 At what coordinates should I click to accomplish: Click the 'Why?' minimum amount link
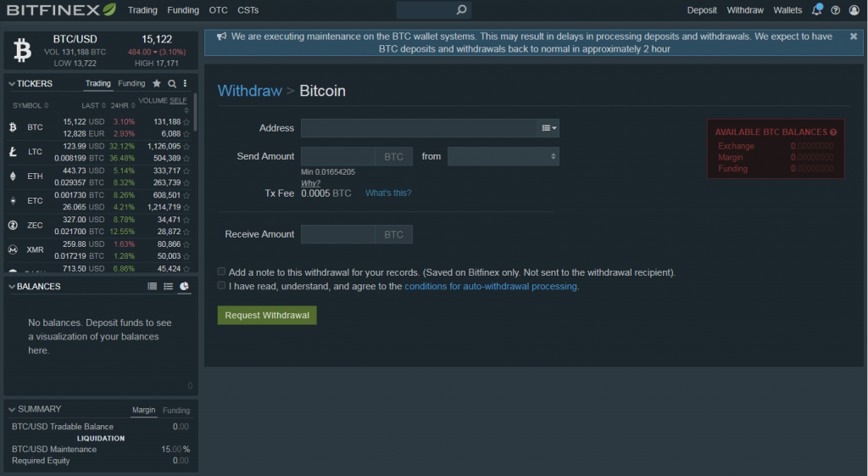pyautogui.click(x=310, y=183)
